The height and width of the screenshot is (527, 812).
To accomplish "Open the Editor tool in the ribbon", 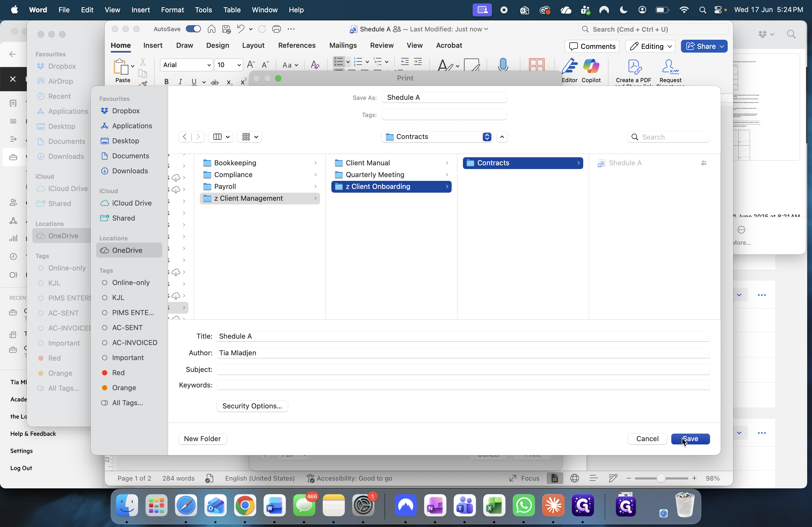I will pyautogui.click(x=570, y=70).
